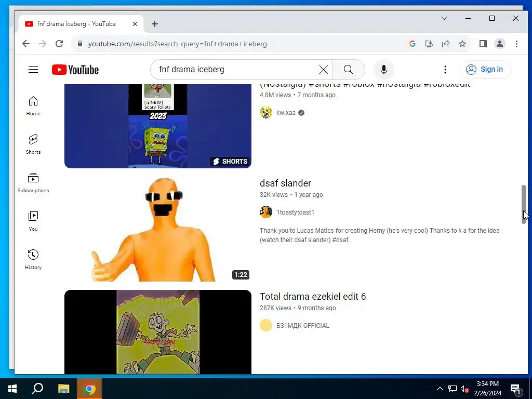
Task: Click muted volume icon in tray
Action: coord(465,389)
